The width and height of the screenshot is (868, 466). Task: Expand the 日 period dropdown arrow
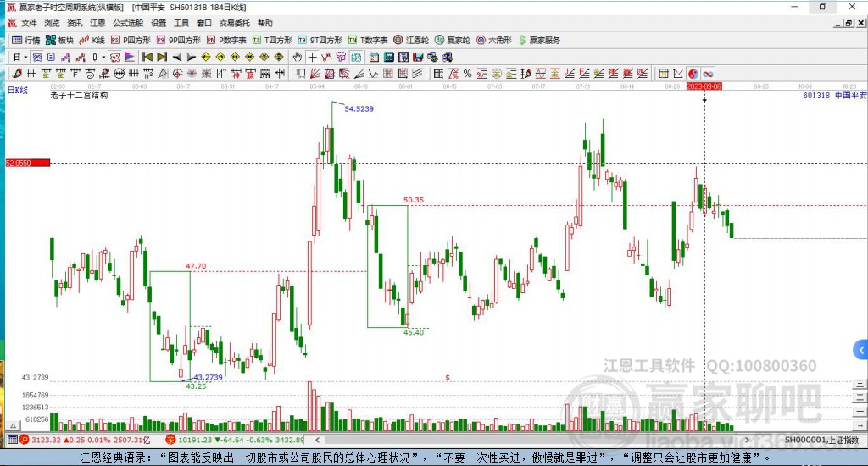[x=25, y=57]
